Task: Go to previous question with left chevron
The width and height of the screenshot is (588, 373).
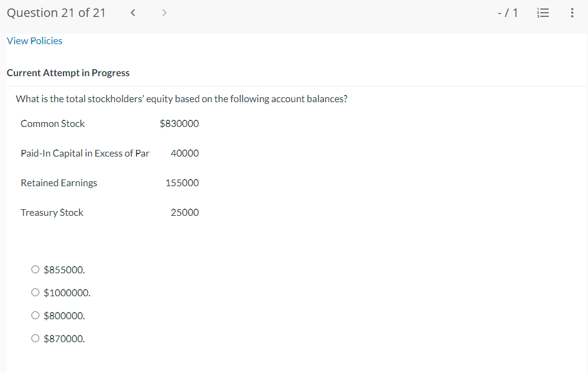Action: 132,12
